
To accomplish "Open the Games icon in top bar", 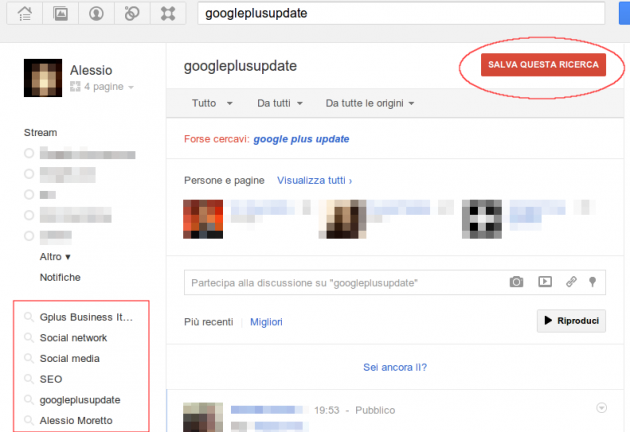I will pyautogui.click(x=168, y=13).
